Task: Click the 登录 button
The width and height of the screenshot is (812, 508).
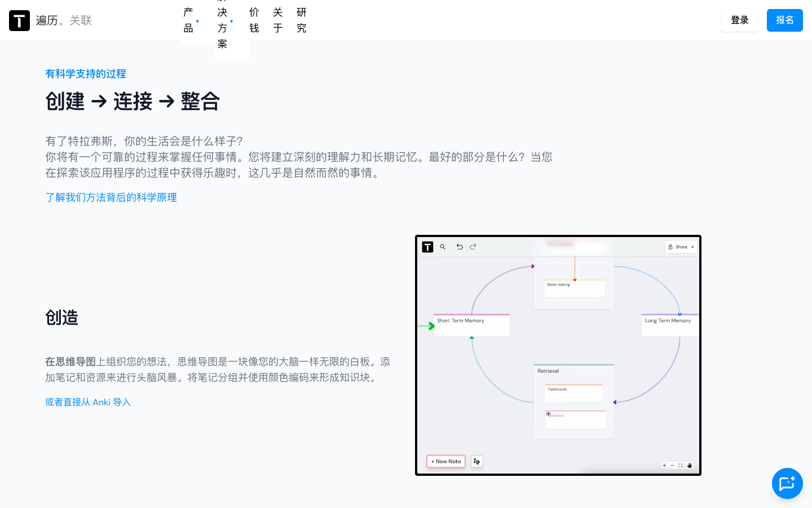Action: pyautogui.click(x=739, y=20)
